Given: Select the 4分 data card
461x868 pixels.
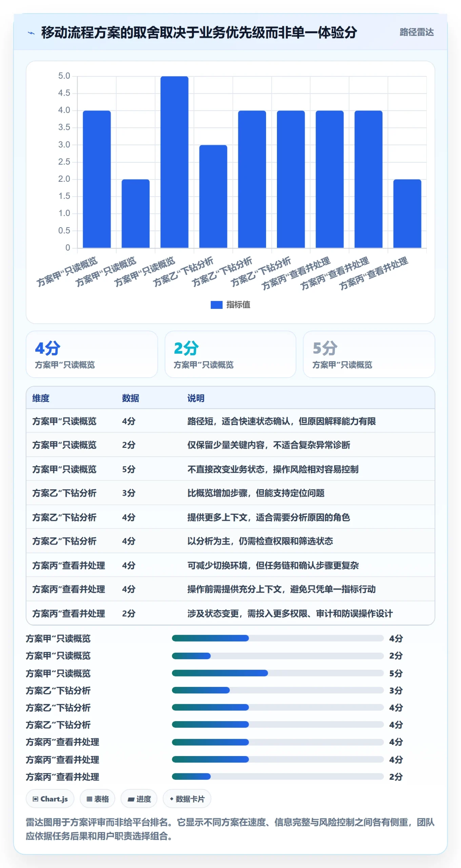Looking at the screenshot, I should tap(92, 354).
